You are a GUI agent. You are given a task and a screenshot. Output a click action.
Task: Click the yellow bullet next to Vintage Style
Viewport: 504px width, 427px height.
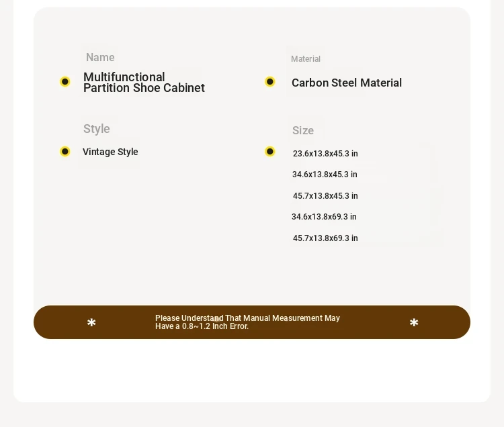pos(65,152)
